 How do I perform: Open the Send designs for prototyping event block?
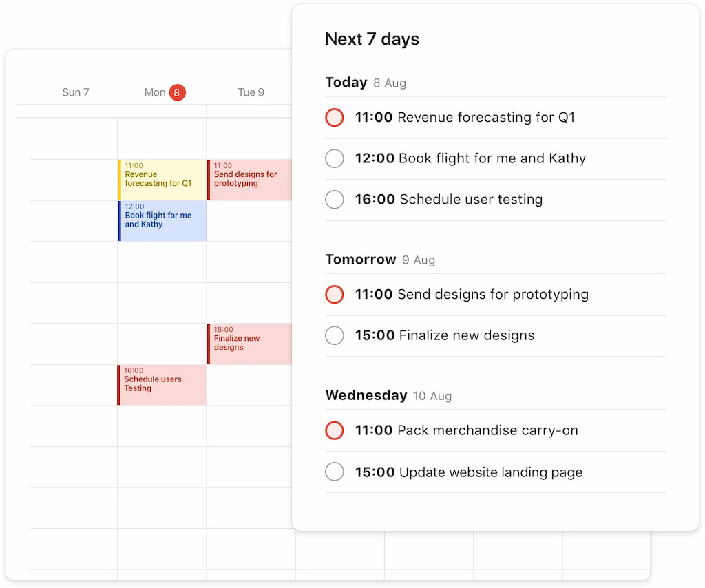click(250, 180)
